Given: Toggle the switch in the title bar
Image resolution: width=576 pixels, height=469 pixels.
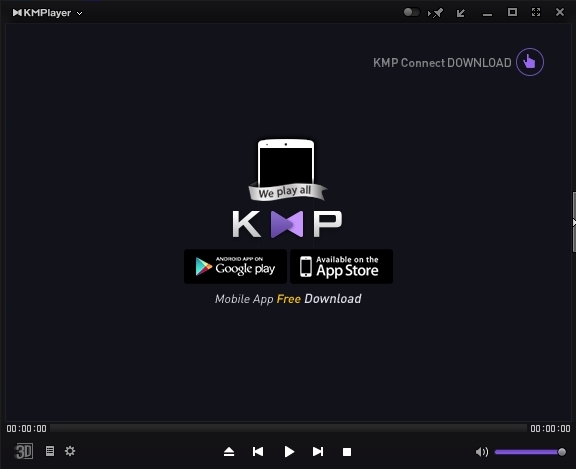Looking at the screenshot, I should click(x=411, y=12).
